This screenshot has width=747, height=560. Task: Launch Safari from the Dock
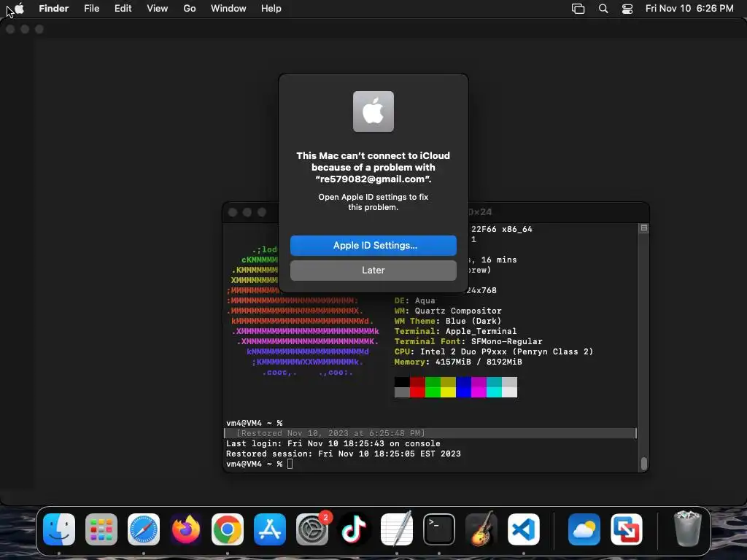tap(144, 529)
